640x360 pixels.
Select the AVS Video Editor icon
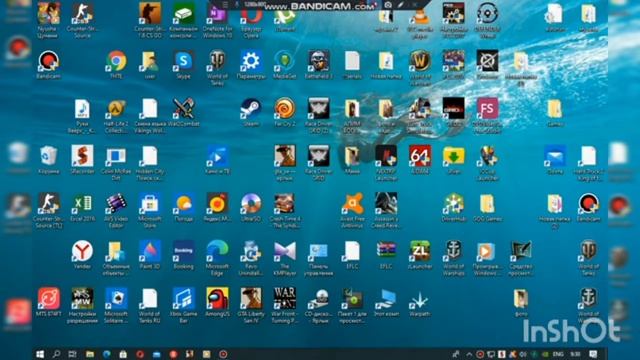click(116, 204)
